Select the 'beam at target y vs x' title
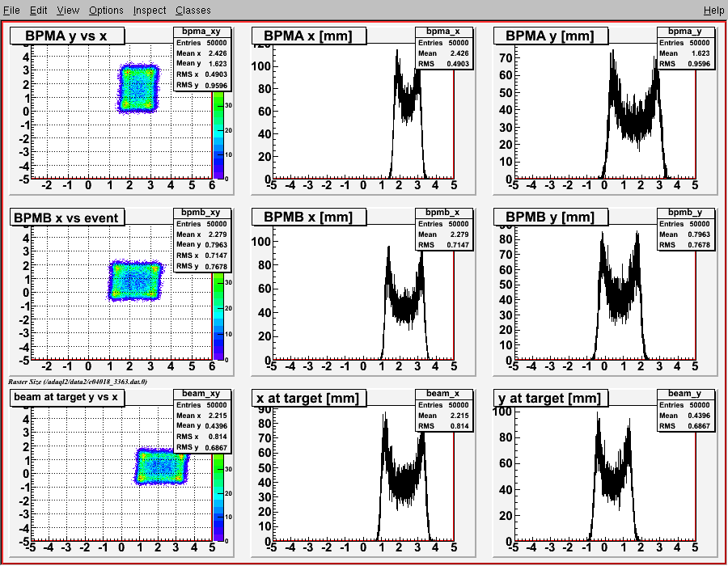 coord(67,398)
